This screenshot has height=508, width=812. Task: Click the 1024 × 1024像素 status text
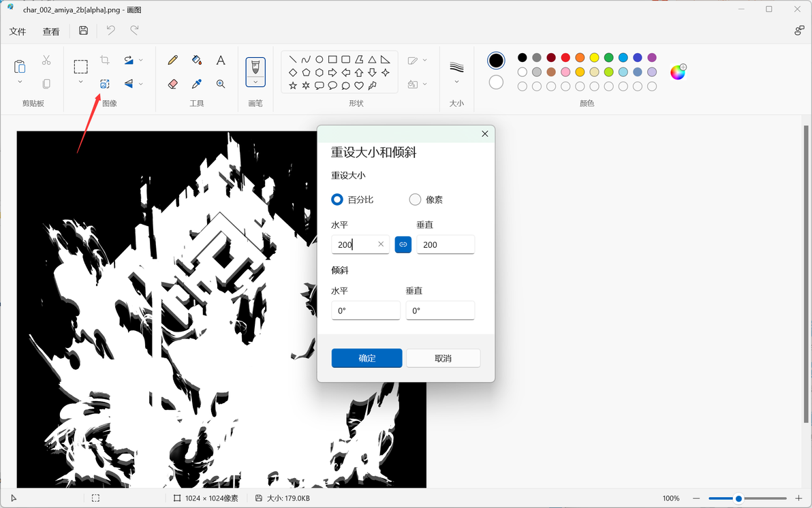pyautogui.click(x=212, y=498)
